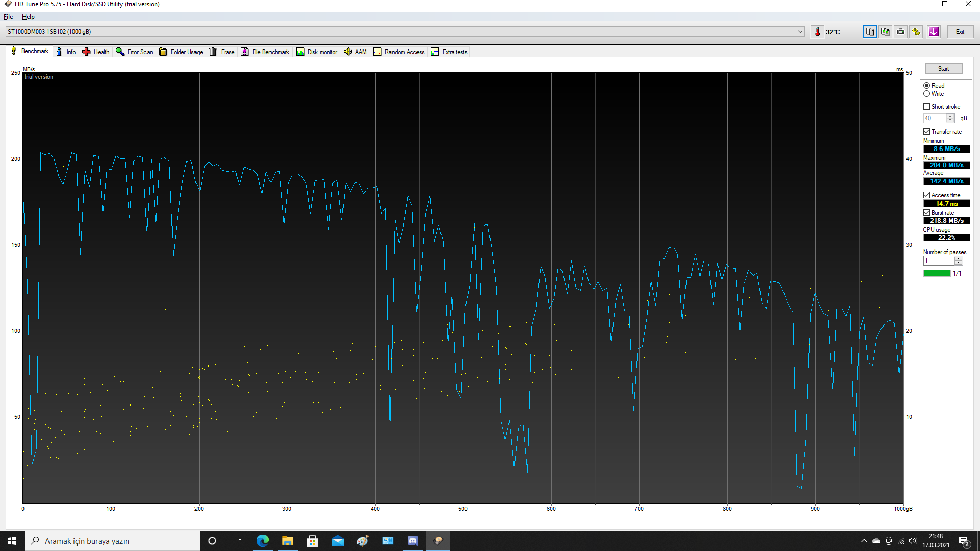Open the Error Scan tab
Screen dimensions: 980x551
point(134,52)
